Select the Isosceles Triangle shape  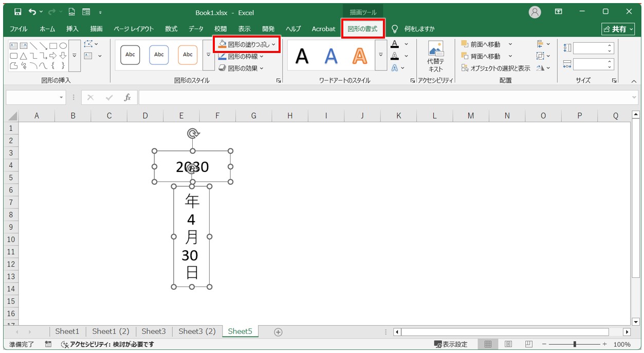(x=24, y=56)
